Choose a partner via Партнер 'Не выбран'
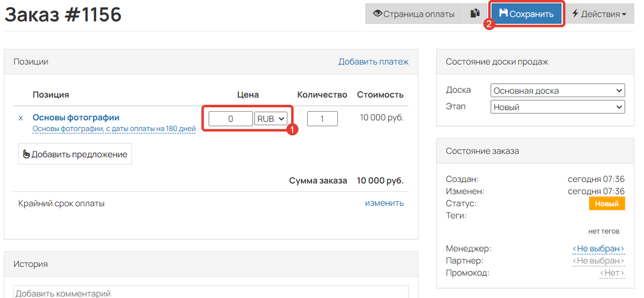Image resolution: width=644 pixels, height=298 pixels. 598,261
